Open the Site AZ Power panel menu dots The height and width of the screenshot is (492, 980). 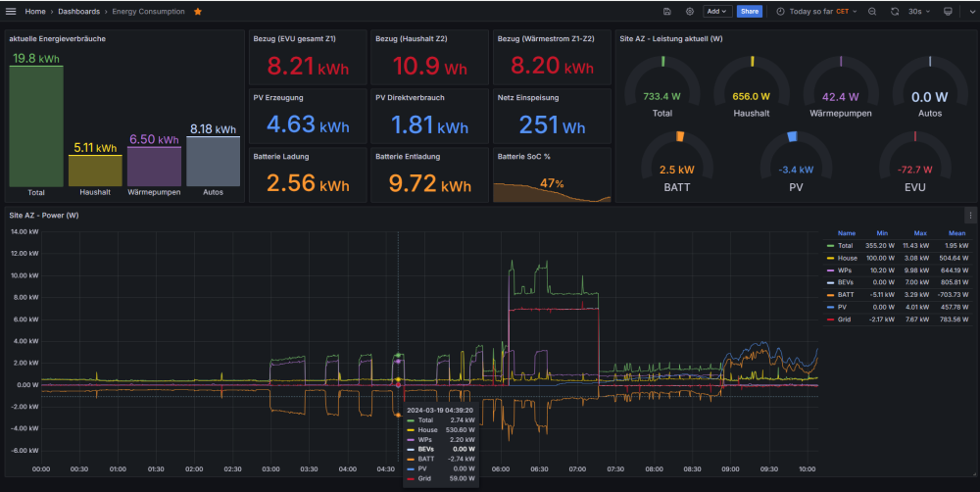click(970, 215)
